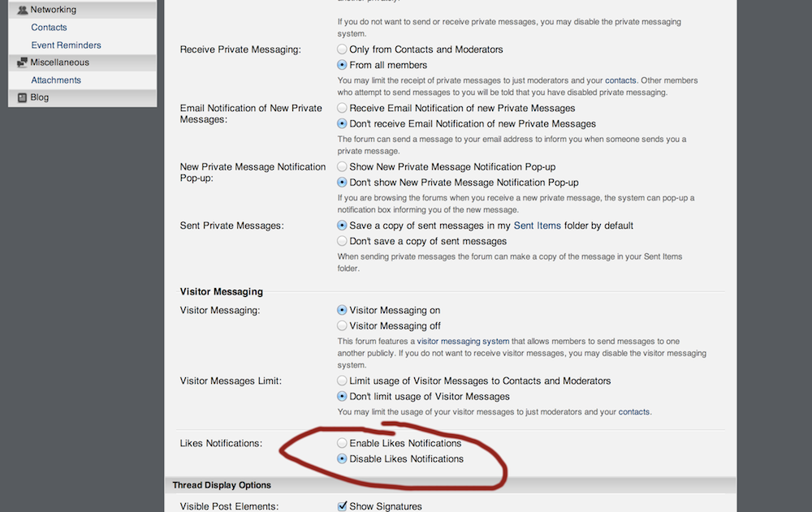
Task: Limit Visitor Messages to Contacts and Moderators
Action: coord(342,381)
